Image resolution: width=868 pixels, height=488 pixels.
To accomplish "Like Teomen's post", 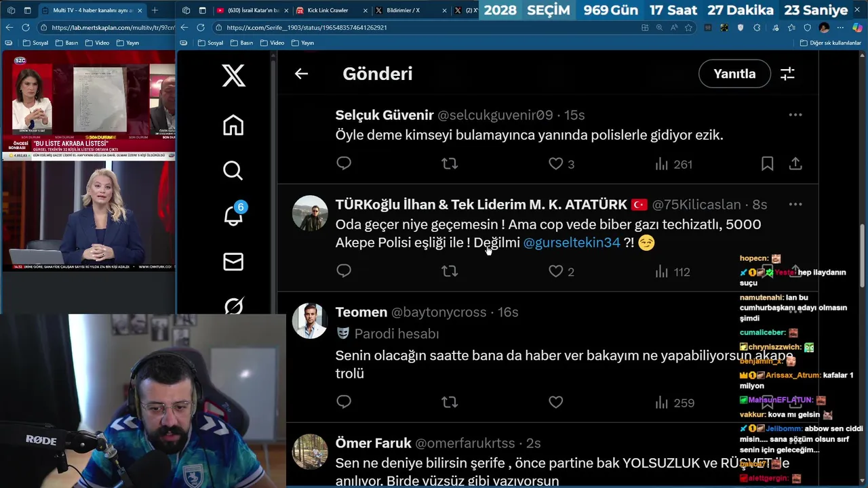I will tap(556, 402).
